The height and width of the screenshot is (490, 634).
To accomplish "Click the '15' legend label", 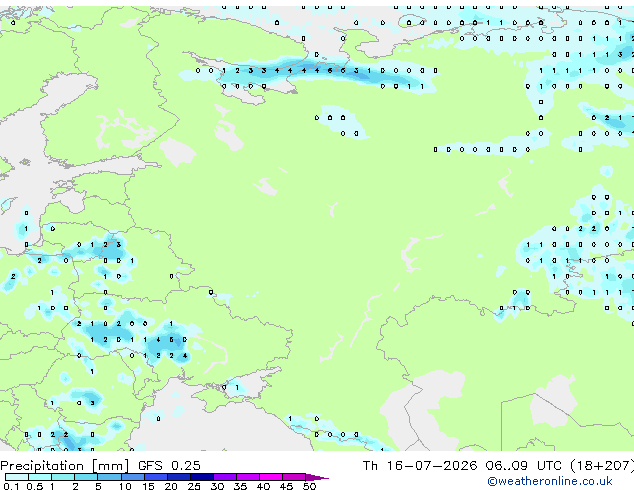I will tap(148, 486).
